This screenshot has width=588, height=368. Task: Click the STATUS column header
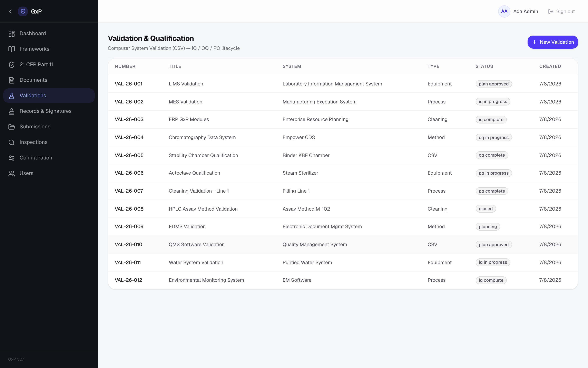pyautogui.click(x=484, y=66)
